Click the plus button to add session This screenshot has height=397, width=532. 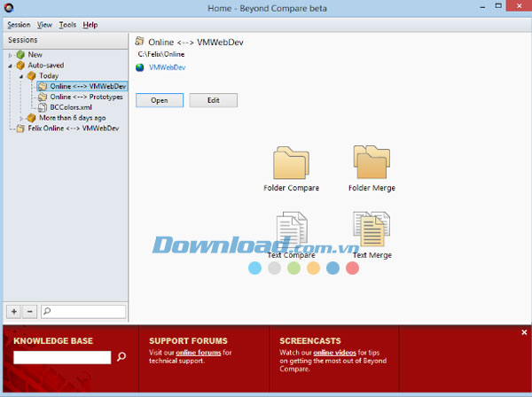[14, 311]
